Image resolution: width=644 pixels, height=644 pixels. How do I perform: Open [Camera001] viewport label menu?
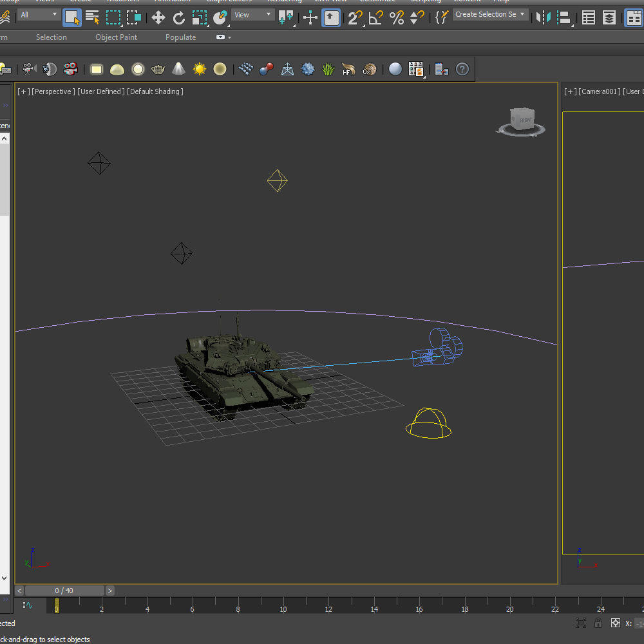point(600,91)
